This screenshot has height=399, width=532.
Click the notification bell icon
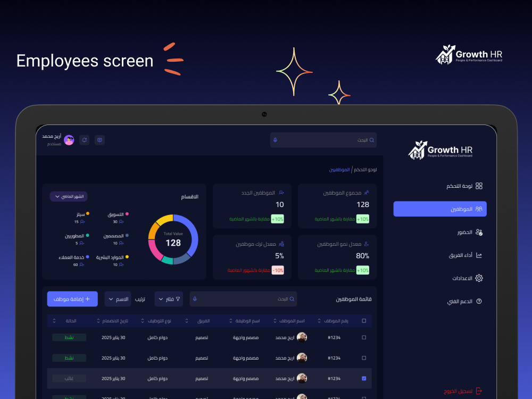click(84, 140)
